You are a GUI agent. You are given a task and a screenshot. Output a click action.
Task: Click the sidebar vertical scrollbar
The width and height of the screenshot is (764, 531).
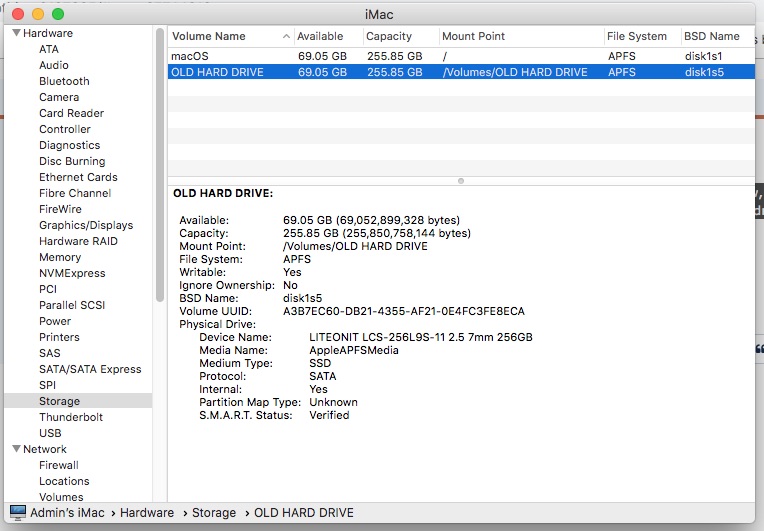point(160,166)
